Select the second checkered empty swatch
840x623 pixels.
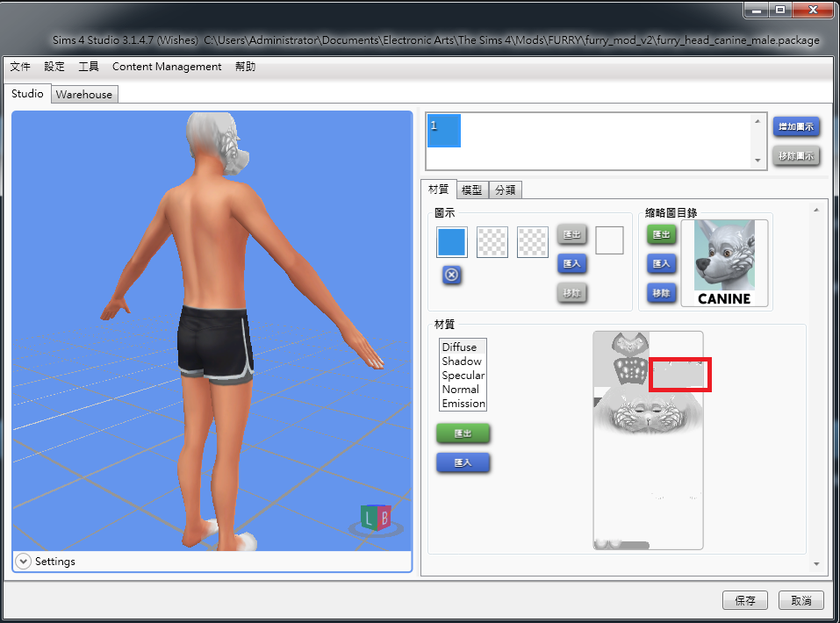click(533, 241)
